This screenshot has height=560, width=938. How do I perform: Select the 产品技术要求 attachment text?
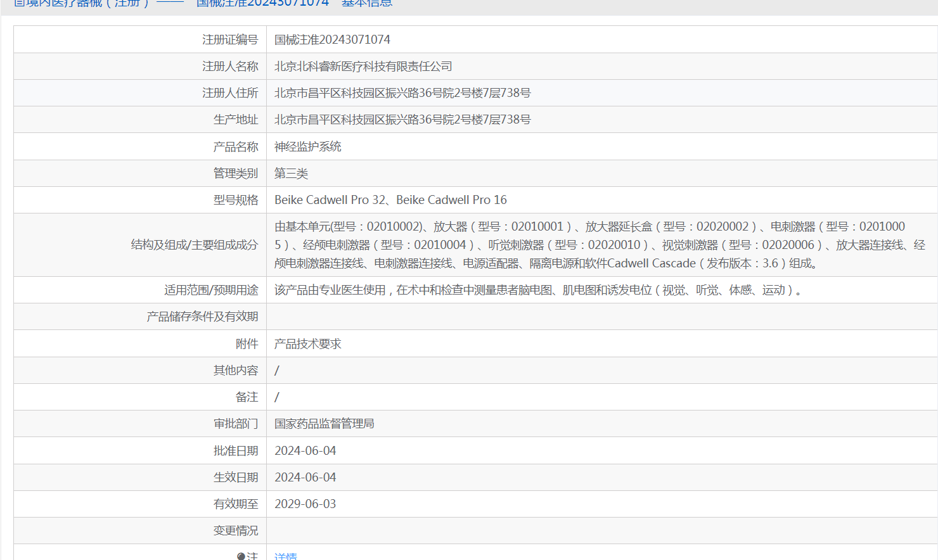[307, 343]
